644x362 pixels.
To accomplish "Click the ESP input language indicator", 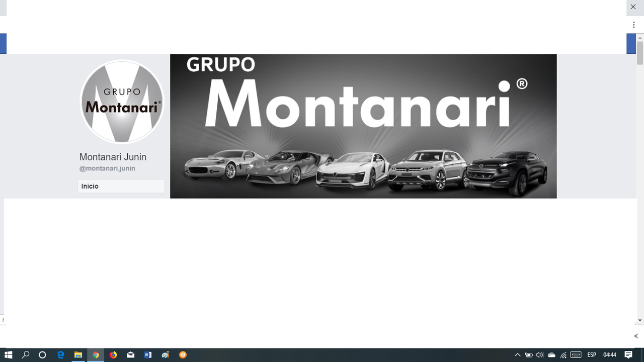I will point(592,355).
